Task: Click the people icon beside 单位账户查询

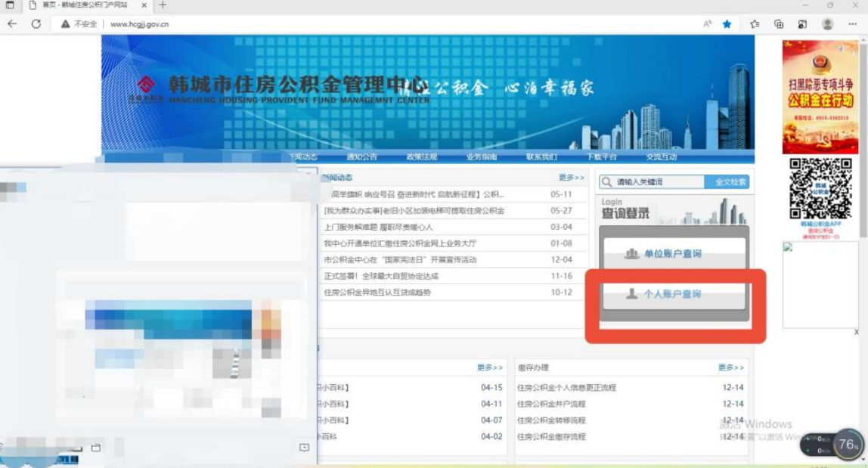Action: click(631, 254)
